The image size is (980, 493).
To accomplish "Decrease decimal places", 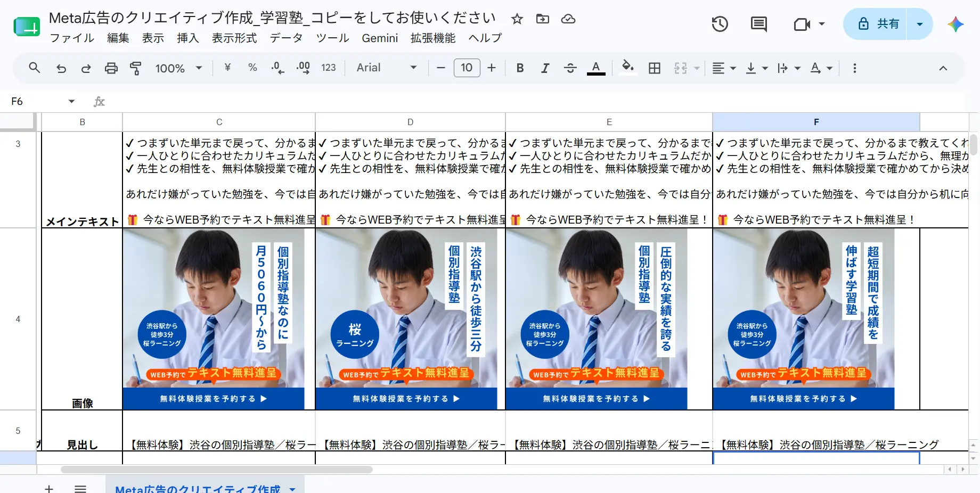I will [277, 68].
